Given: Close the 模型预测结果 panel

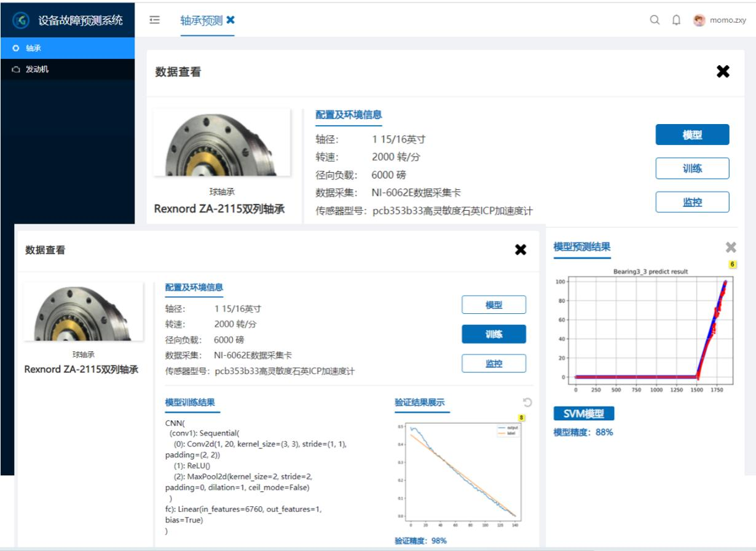Looking at the screenshot, I should tap(731, 247).
